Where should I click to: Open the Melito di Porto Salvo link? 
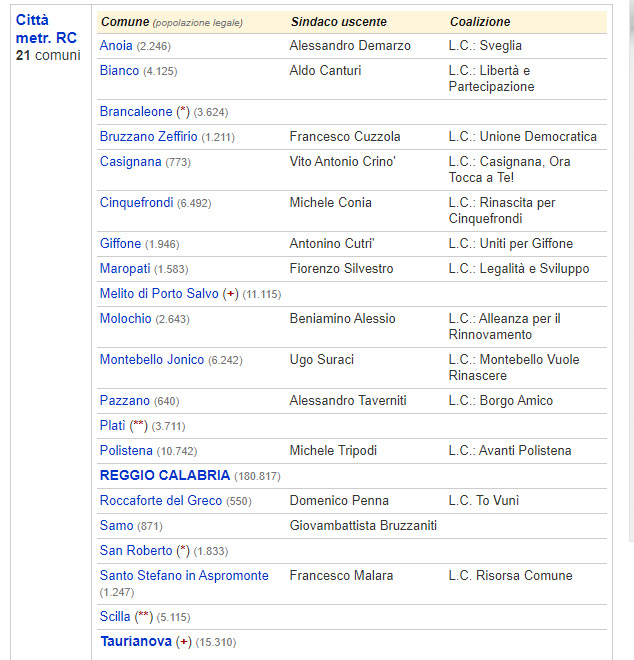tap(159, 293)
